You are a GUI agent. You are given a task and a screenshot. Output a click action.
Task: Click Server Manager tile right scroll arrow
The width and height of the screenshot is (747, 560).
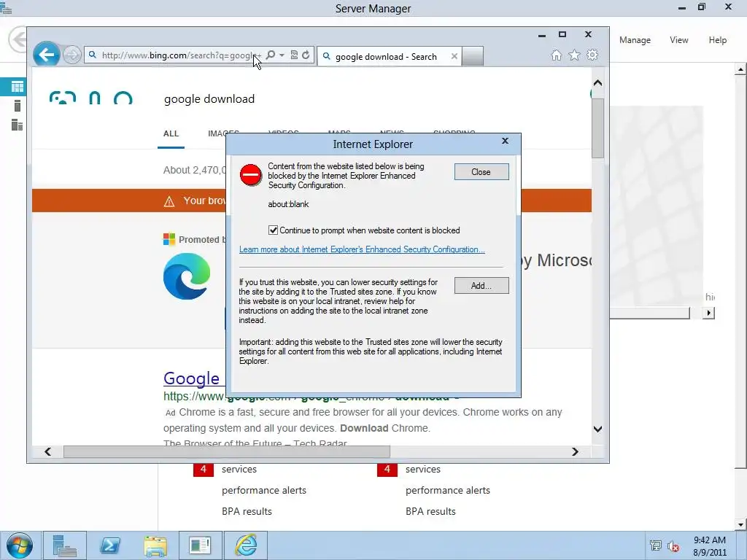(x=709, y=313)
